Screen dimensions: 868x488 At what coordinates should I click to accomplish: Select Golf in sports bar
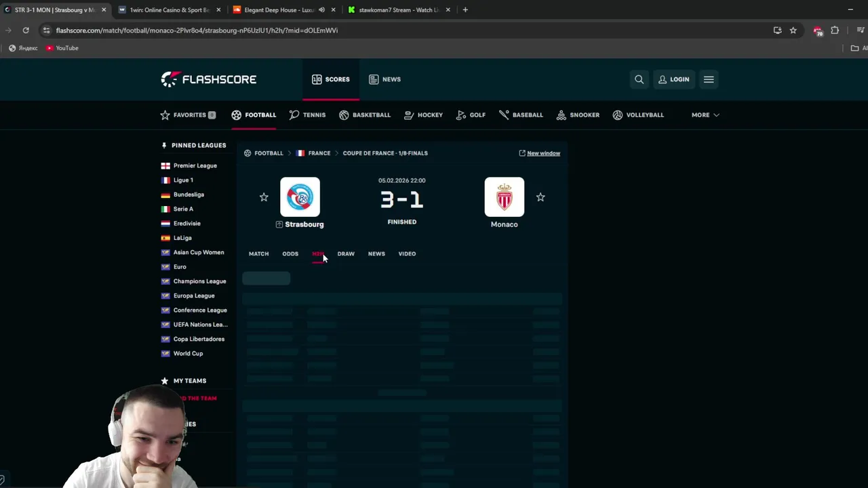coord(471,115)
